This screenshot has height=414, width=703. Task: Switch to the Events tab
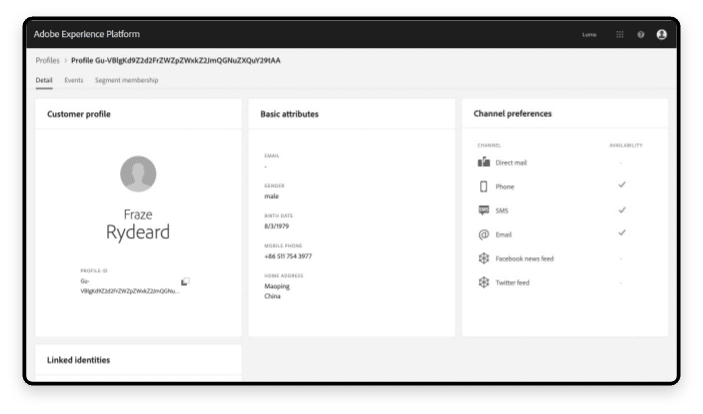(74, 80)
